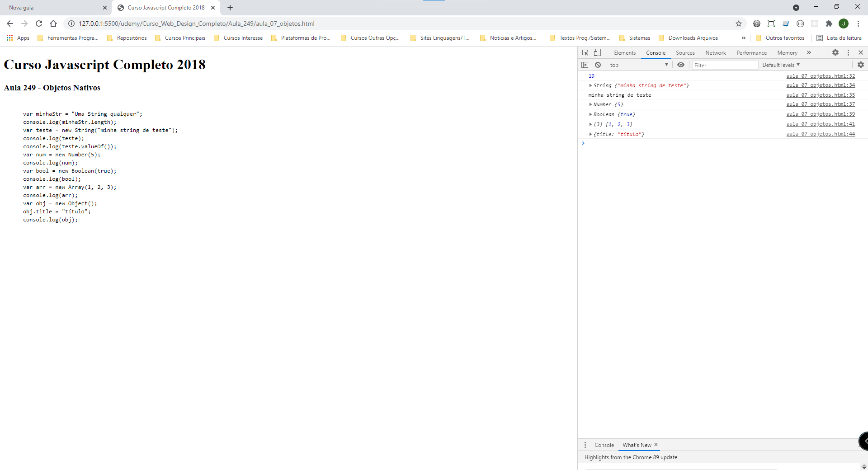Image resolution: width=868 pixels, height=470 pixels.
Task: Open Console settings gear icon
Action: 861,65
